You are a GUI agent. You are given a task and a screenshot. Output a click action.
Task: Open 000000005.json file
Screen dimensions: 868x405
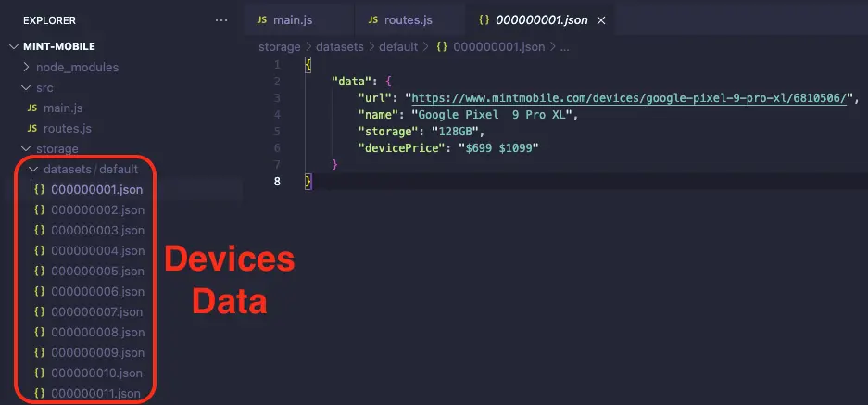[97, 272]
